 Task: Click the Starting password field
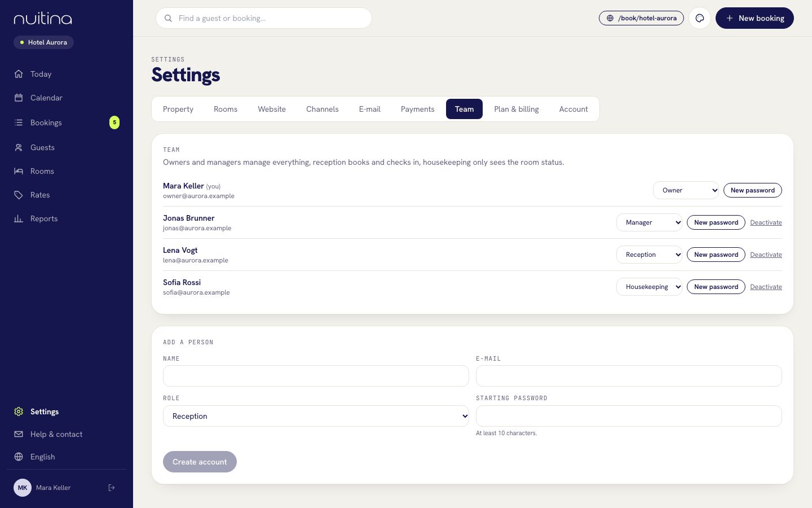629,416
